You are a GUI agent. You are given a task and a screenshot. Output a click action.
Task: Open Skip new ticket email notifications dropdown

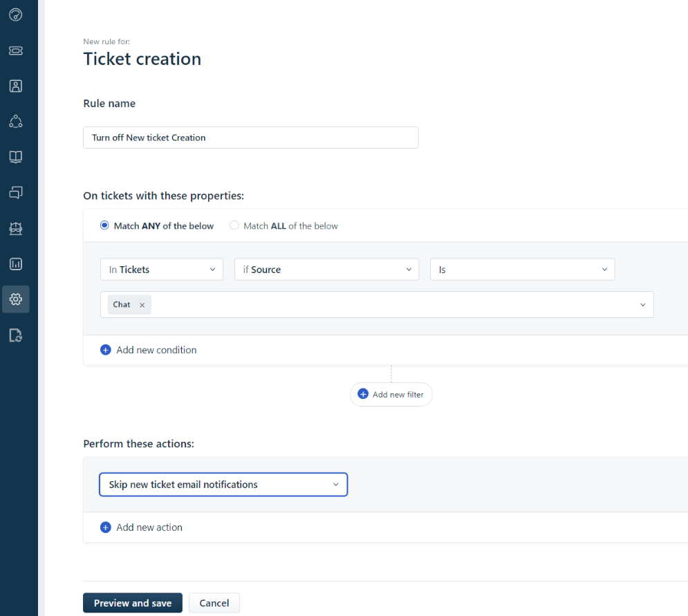[x=223, y=485]
